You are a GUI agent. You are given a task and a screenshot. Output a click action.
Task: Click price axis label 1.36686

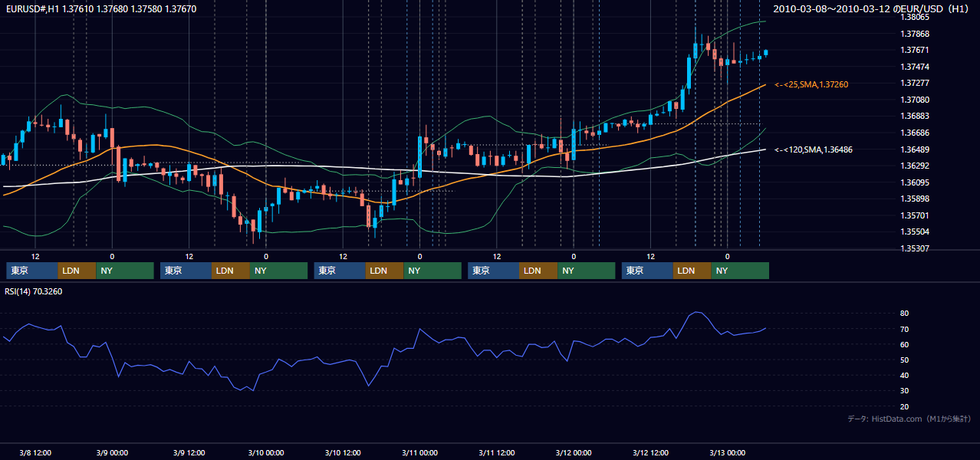click(x=914, y=133)
